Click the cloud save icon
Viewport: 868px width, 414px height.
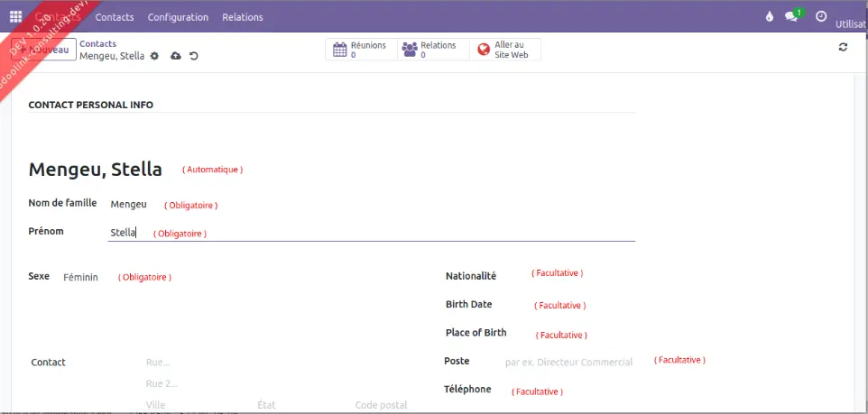click(x=176, y=56)
